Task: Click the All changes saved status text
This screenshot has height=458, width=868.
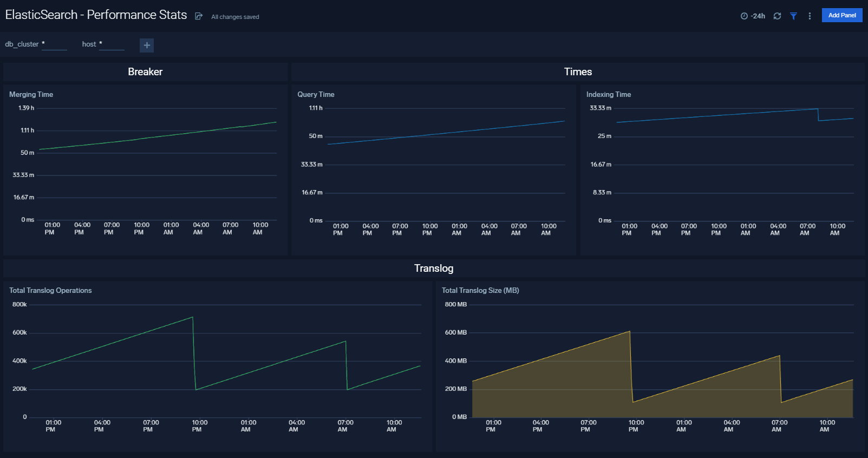Action: (235, 17)
